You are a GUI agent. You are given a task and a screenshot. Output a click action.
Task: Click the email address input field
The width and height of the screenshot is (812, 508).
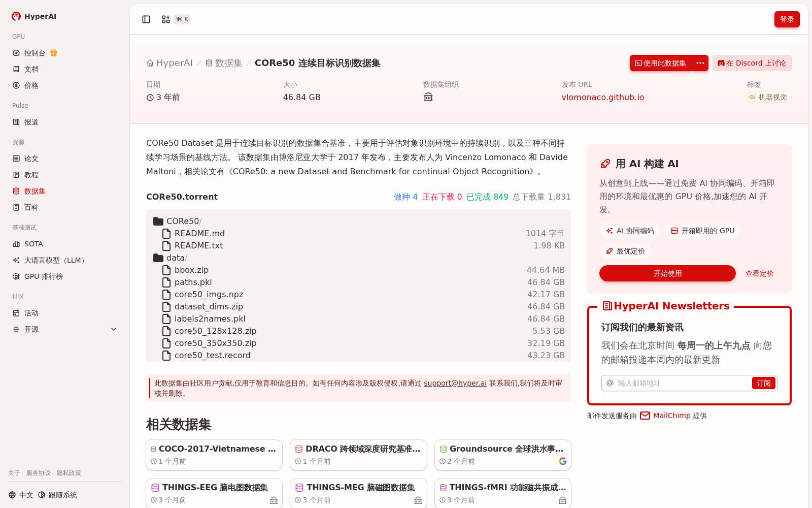pos(683,383)
